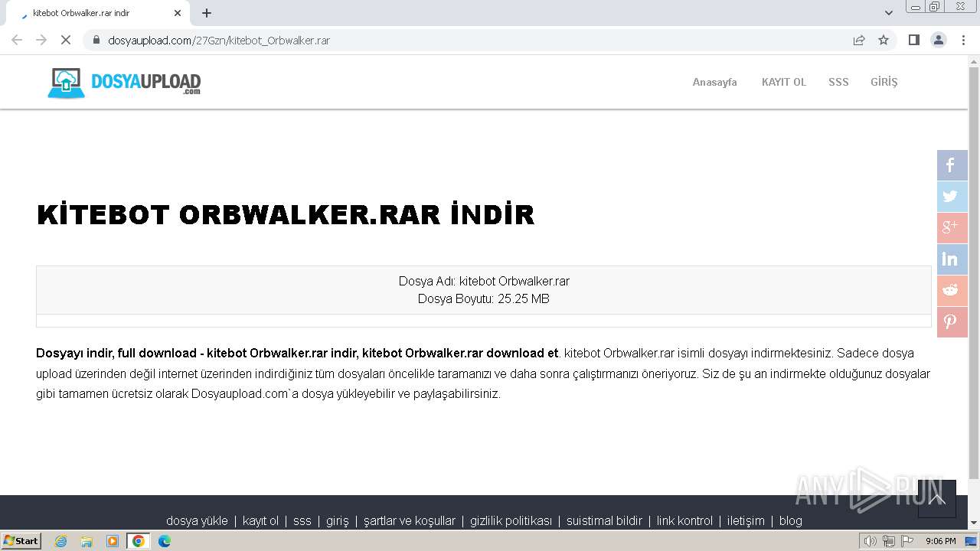Click the Action Center flag tray icon
The height and width of the screenshot is (551, 980).
coord(907,541)
